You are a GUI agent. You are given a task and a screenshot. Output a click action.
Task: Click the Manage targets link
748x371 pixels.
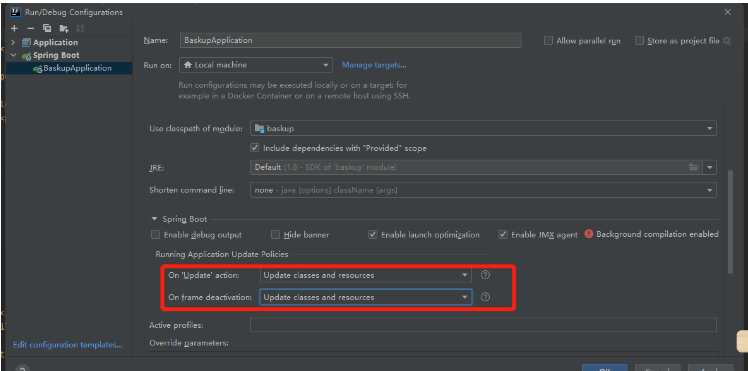pyautogui.click(x=374, y=65)
